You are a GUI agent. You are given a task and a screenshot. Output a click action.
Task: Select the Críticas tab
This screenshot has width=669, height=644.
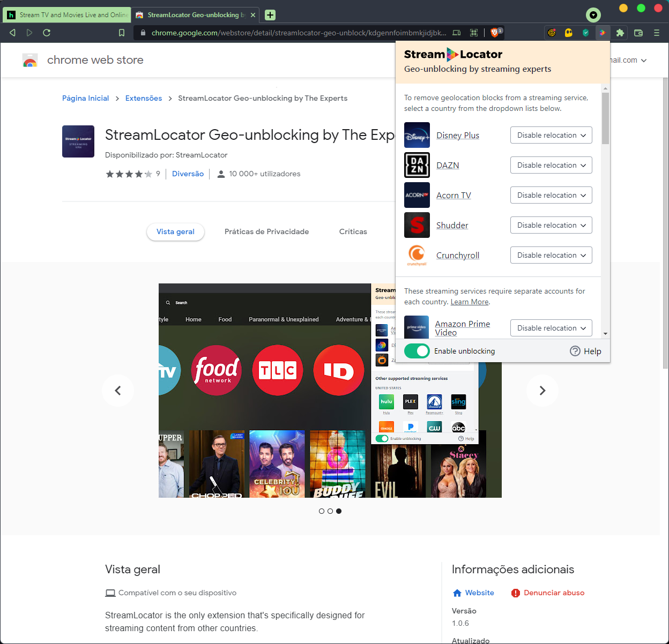[353, 231]
